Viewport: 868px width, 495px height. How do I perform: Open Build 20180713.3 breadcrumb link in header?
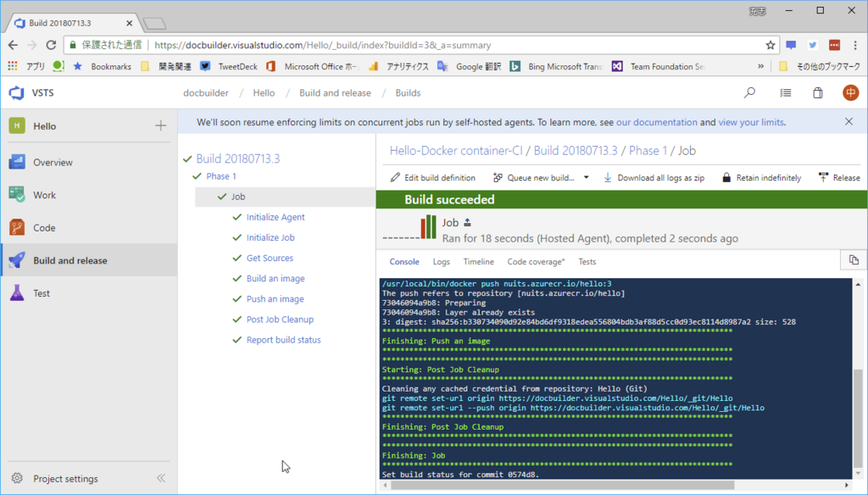[576, 151]
